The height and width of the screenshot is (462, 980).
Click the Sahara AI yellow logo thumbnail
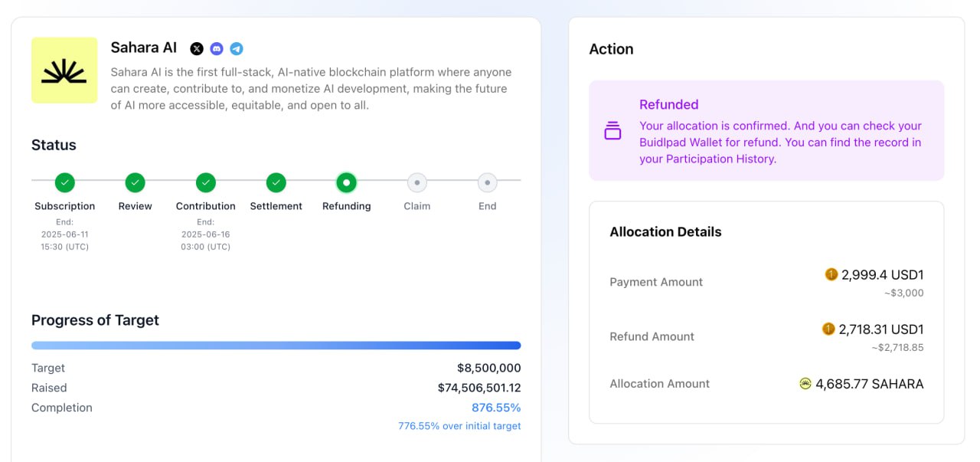click(64, 70)
